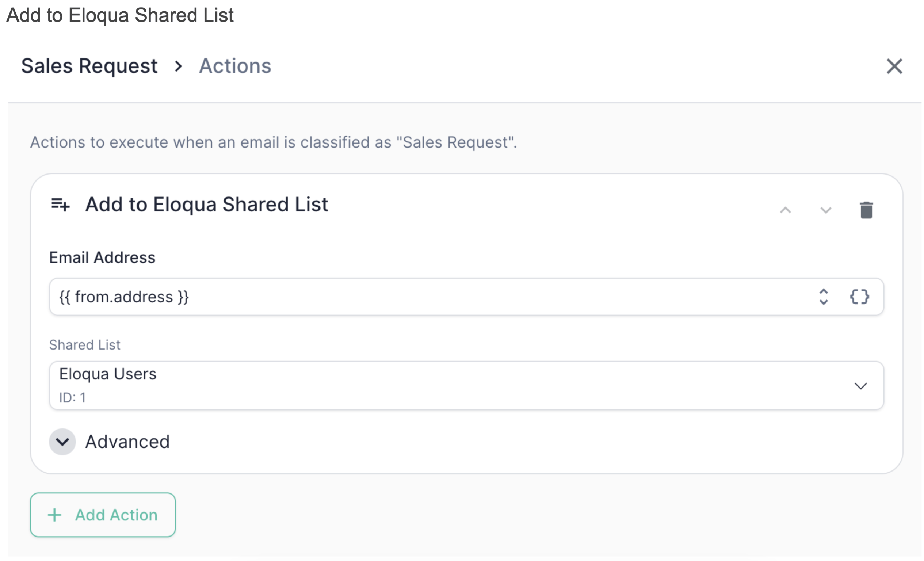Screen dimensions: 924x561
Task: Click the Add to Eloqua Shared List card title
Action: [207, 205]
